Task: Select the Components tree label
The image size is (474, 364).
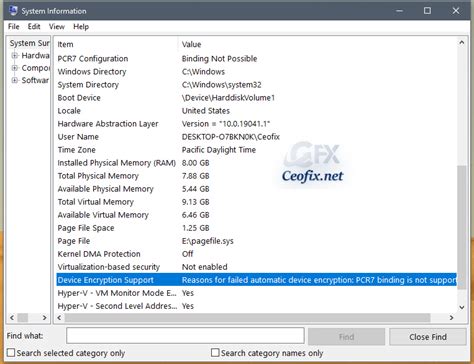Action: (x=35, y=68)
